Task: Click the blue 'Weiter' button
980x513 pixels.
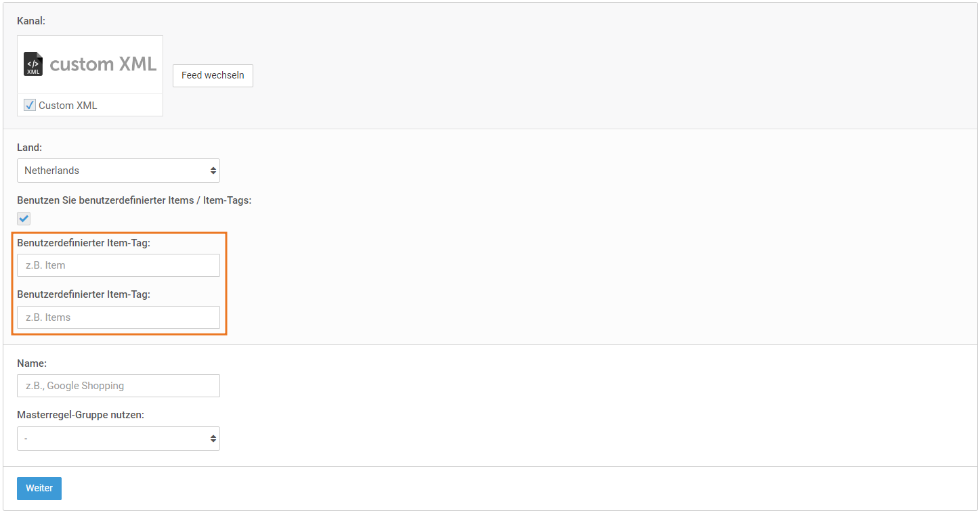Action: pyautogui.click(x=39, y=489)
